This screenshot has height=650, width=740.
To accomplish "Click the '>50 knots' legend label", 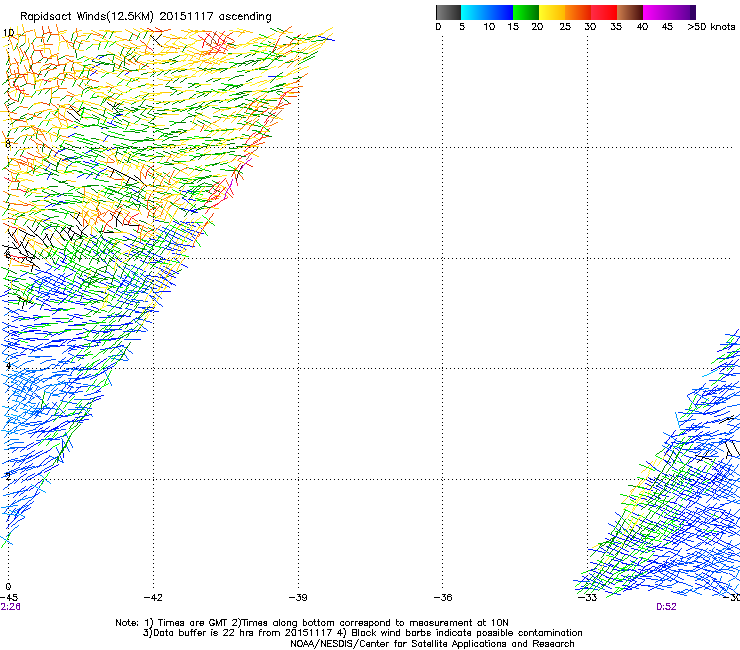I will (x=711, y=27).
